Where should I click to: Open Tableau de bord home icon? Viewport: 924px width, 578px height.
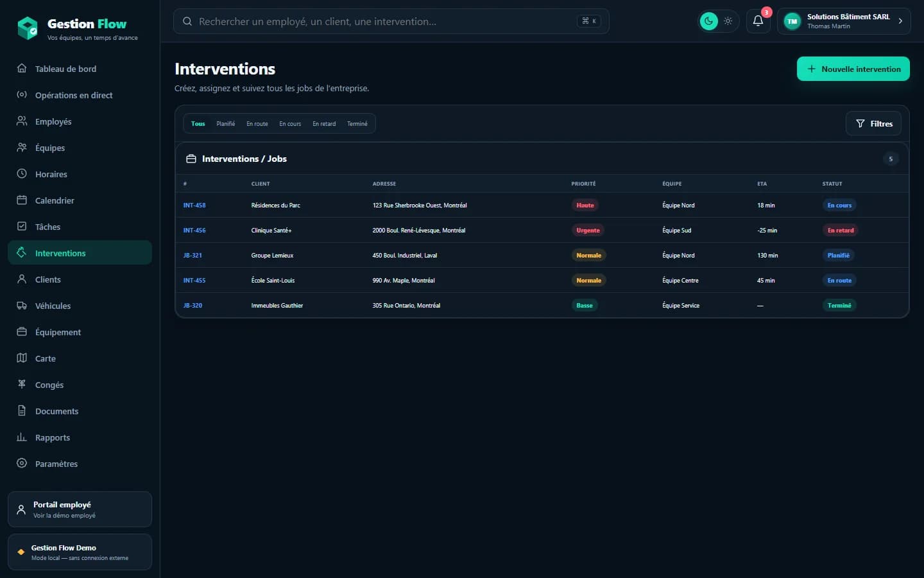(22, 68)
